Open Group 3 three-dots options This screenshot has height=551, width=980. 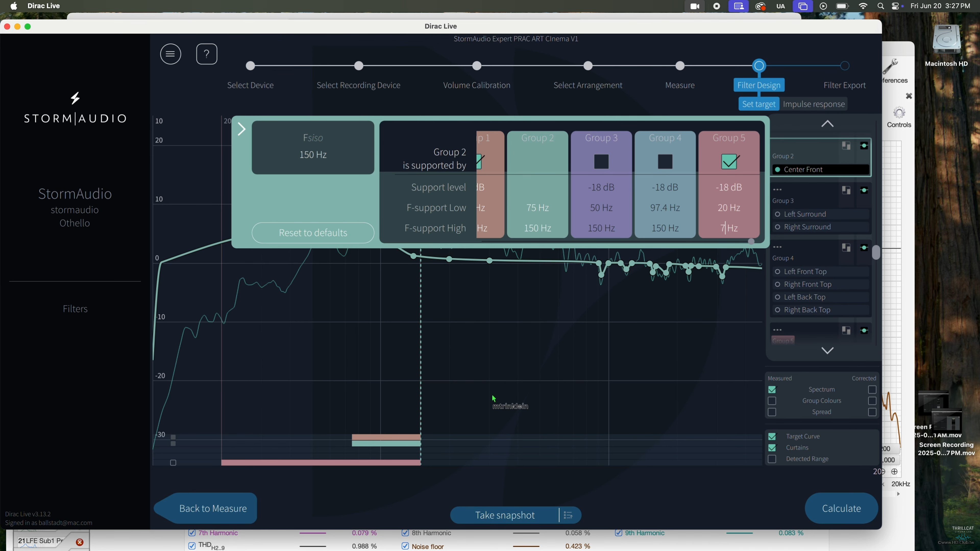778,190
